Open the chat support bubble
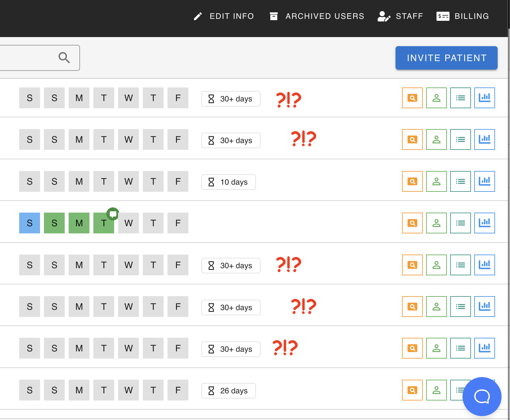This screenshot has width=510, height=420. 482,396
